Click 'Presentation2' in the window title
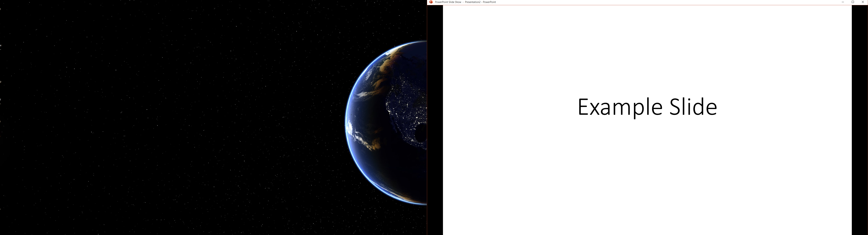Image resolution: width=868 pixels, height=235 pixels. click(472, 2)
